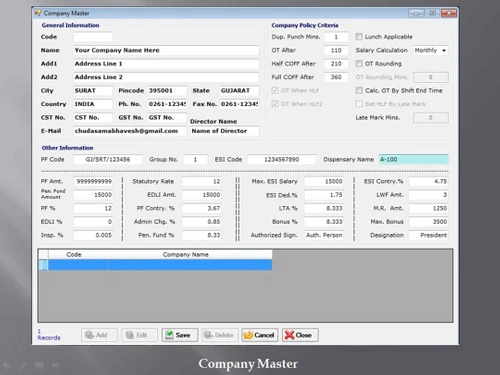Click the PF Amt. field
The width and height of the screenshot is (500, 375).
[93, 181]
